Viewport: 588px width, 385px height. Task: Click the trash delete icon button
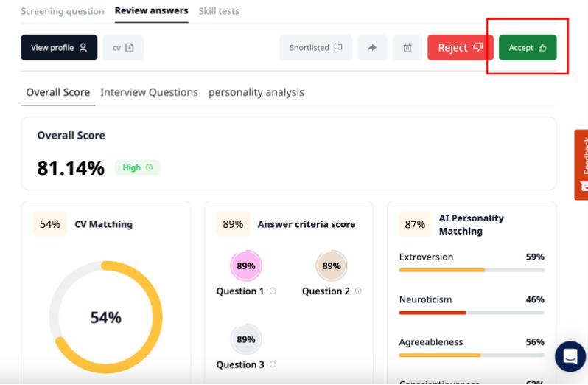[407, 48]
